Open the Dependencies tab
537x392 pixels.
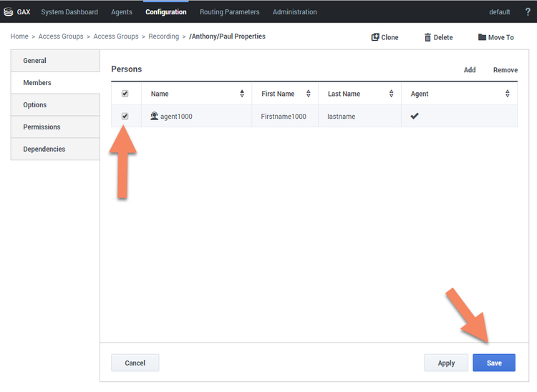coord(44,149)
